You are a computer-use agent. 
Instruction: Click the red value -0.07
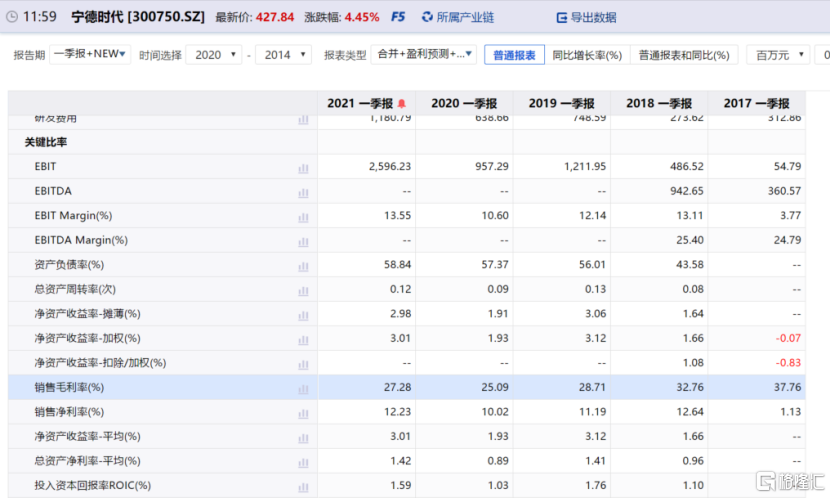(788, 338)
